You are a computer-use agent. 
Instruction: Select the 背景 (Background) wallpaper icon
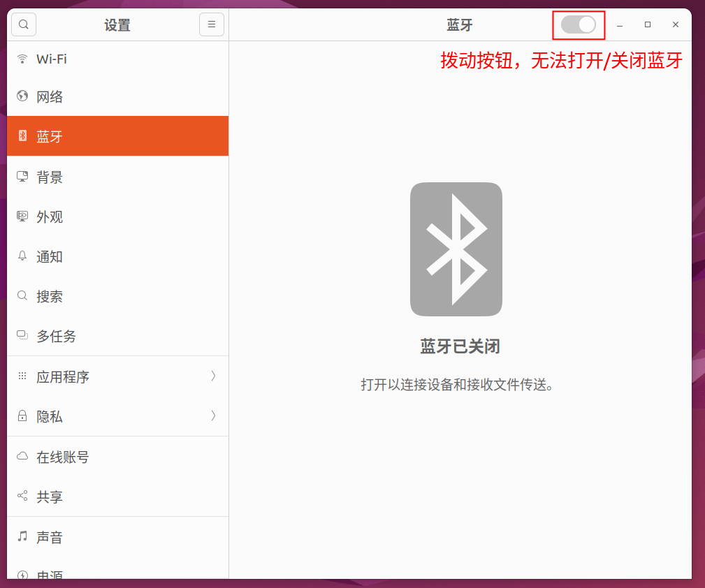[x=21, y=177]
